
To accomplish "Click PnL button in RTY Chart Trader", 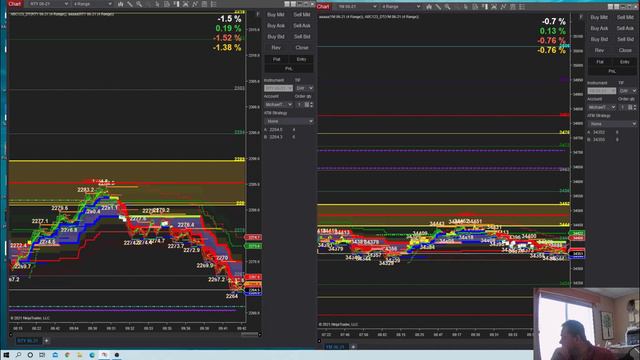I will pyautogui.click(x=289, y=69).
